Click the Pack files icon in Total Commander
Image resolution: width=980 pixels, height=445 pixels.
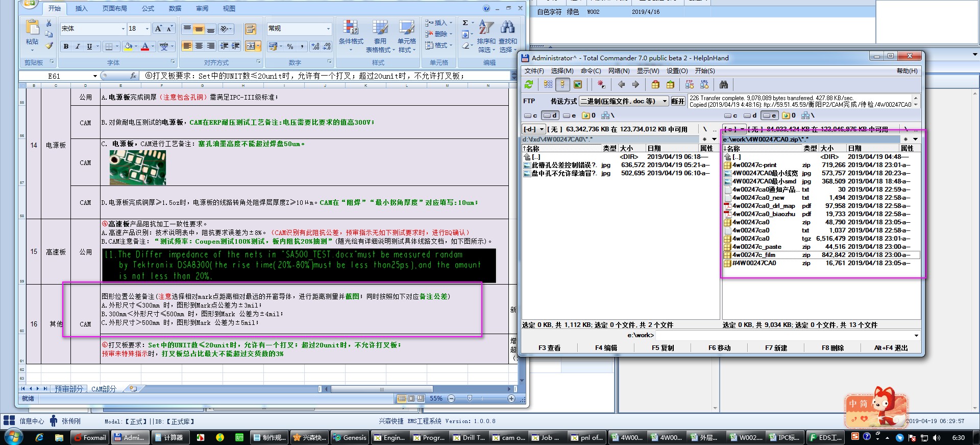(655, 84)
